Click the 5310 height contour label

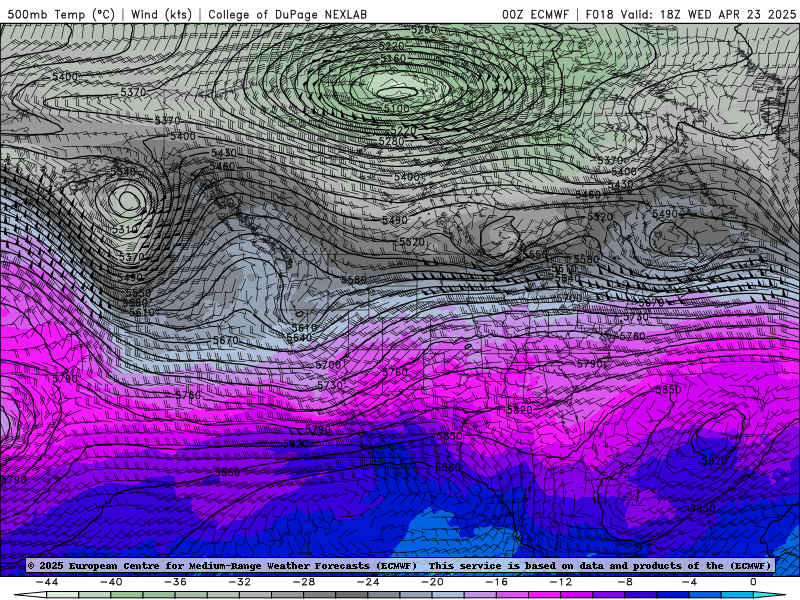point(126,230)
